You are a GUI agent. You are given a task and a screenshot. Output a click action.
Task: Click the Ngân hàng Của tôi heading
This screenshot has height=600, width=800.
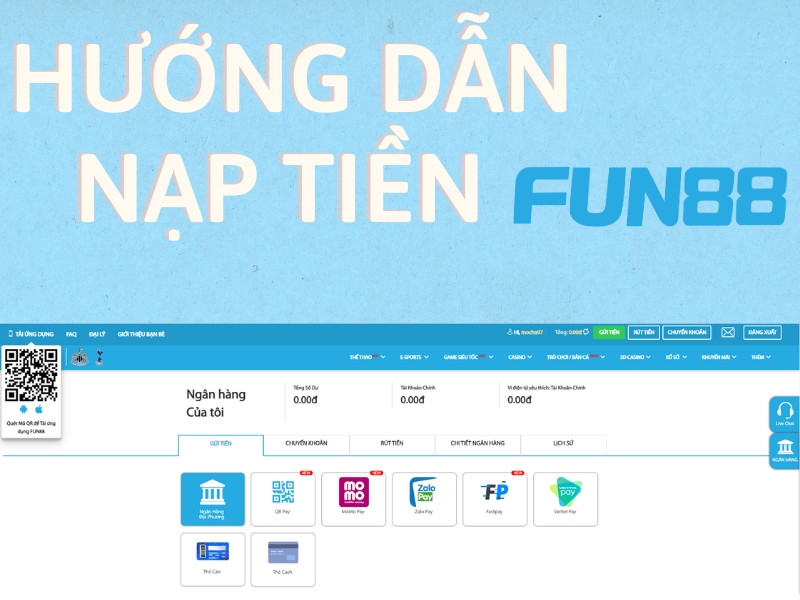[x=216, y=403]
